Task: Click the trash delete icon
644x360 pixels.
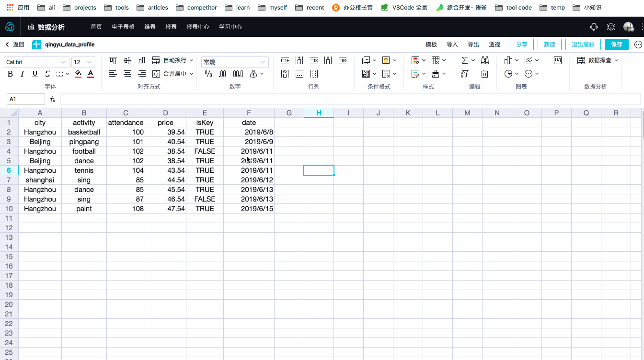Action: 485,74
